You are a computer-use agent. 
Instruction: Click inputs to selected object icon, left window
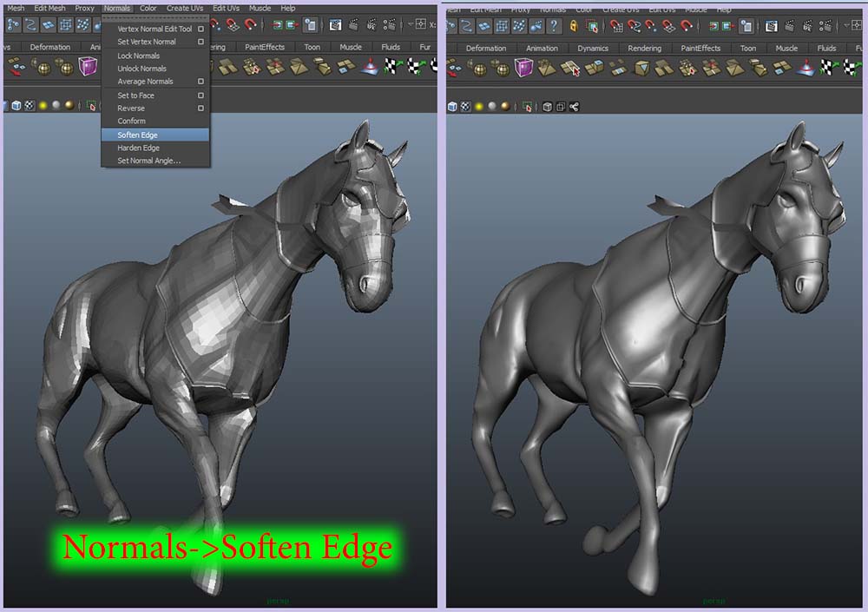(276, 25)
